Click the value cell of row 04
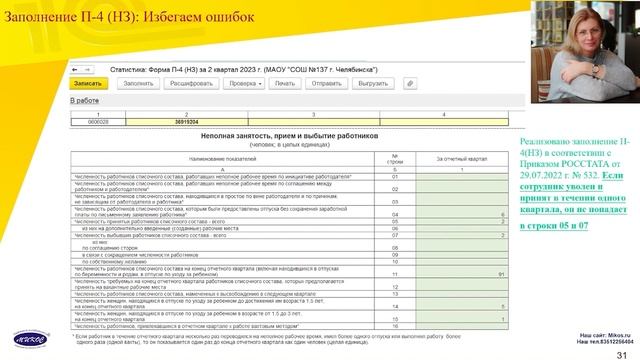The image size is (640, 360). coord(462,212)
